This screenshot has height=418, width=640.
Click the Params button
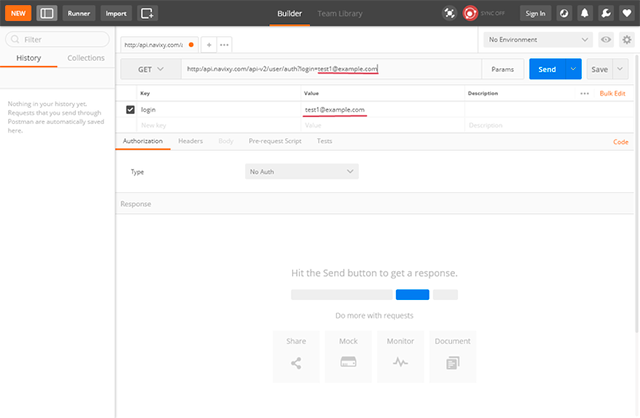pos(502,69)
